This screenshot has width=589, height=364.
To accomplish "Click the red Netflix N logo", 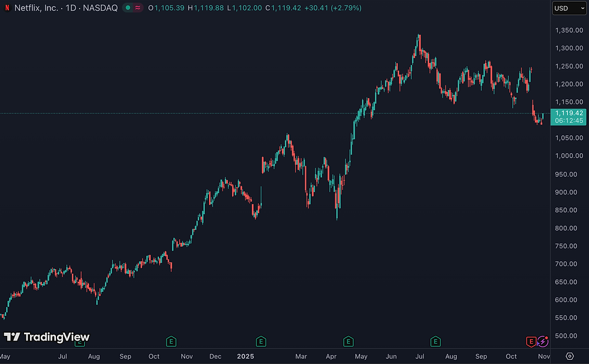I will (x=7, y=8).
